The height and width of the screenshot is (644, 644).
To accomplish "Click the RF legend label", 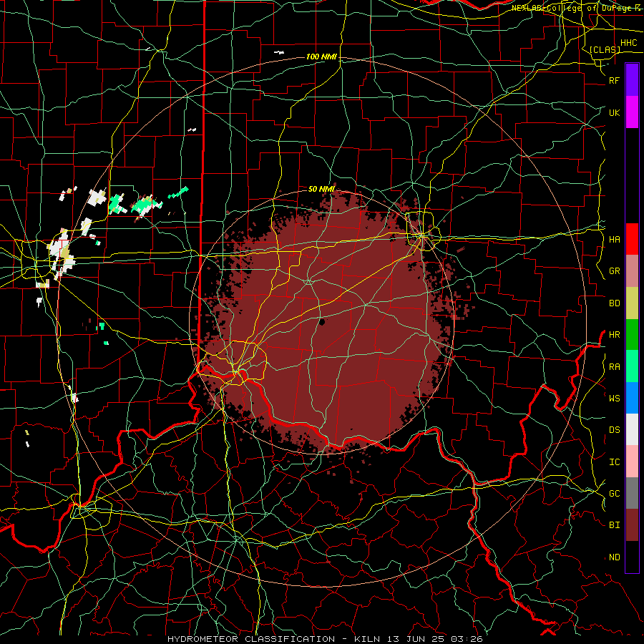I will point(614,80).
